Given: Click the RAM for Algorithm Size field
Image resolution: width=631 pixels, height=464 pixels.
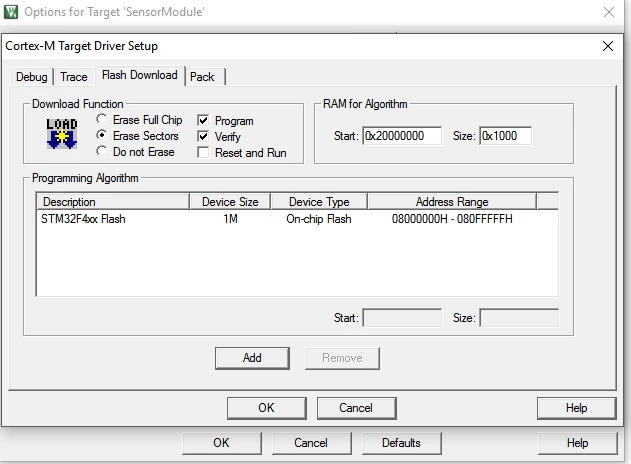Looking at the screenshot, I should [505, 136].
